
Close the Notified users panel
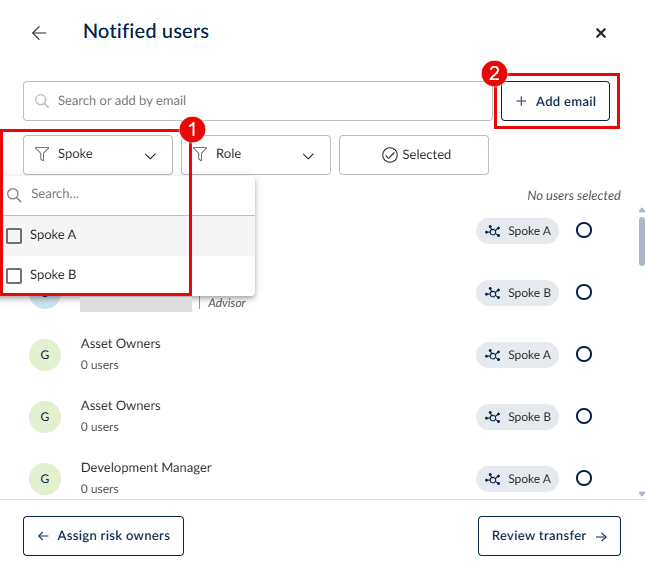point(601,33)
